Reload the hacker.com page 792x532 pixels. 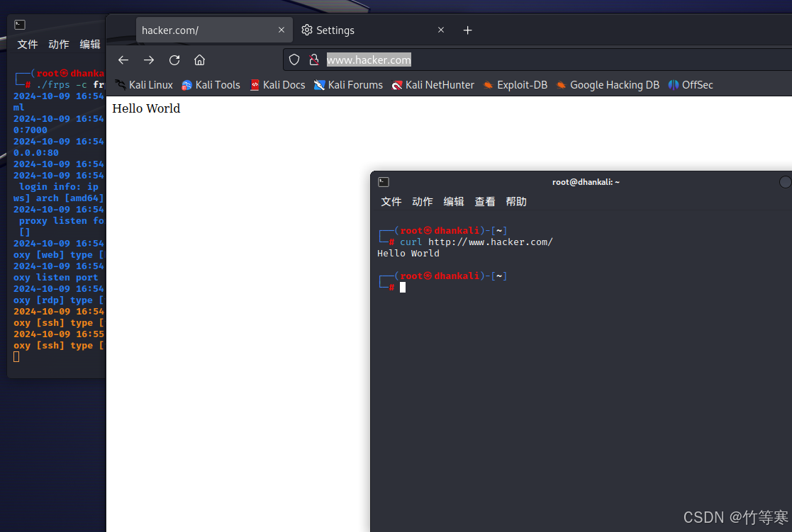[x=174, y=60]
